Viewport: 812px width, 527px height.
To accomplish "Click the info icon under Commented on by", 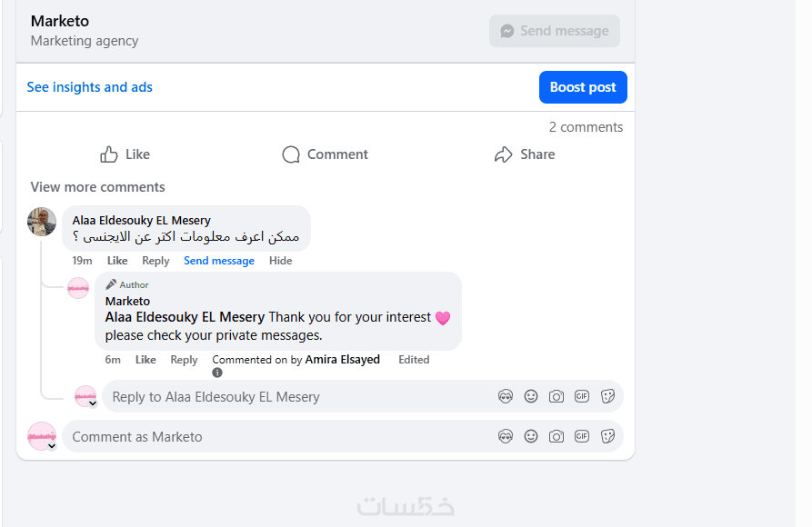I will click(217, 373).
